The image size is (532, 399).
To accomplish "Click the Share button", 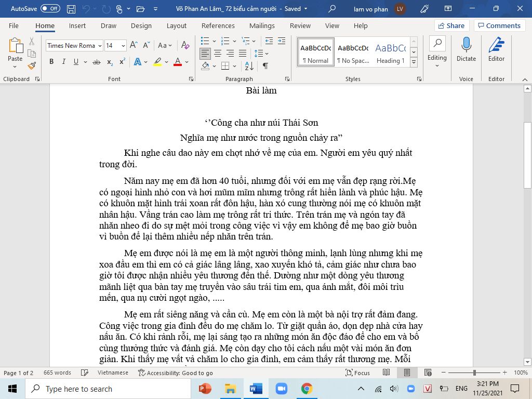I will [x=451, y=26].
